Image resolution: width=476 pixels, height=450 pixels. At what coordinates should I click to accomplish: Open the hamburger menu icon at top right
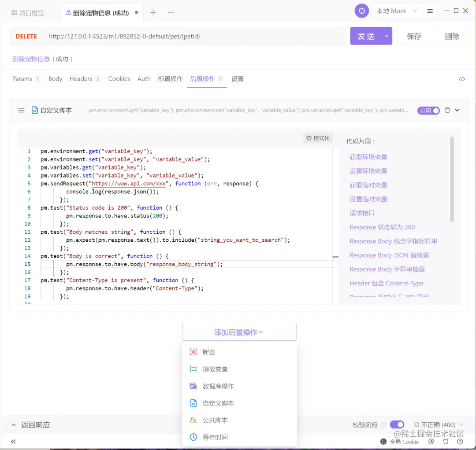(430, 11)
